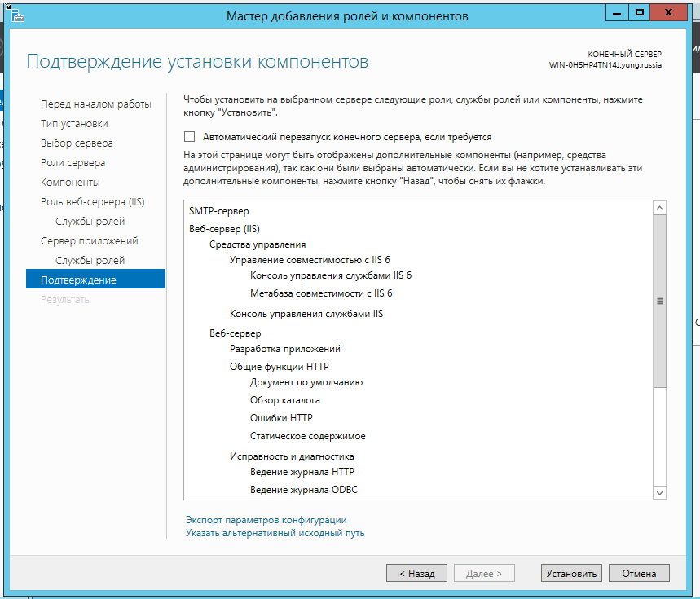Select 'Консоль управления службами IIS' entry
This screenshot has width=700, height=599.
(306, 314)
